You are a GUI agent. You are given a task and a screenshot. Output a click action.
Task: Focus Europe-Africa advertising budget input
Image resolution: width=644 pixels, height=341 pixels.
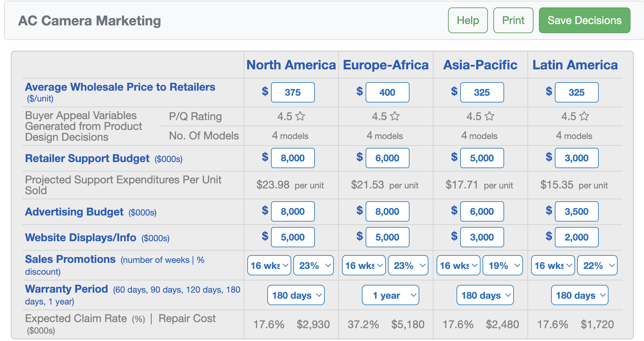pyautogui.click(x=387, y=211)
